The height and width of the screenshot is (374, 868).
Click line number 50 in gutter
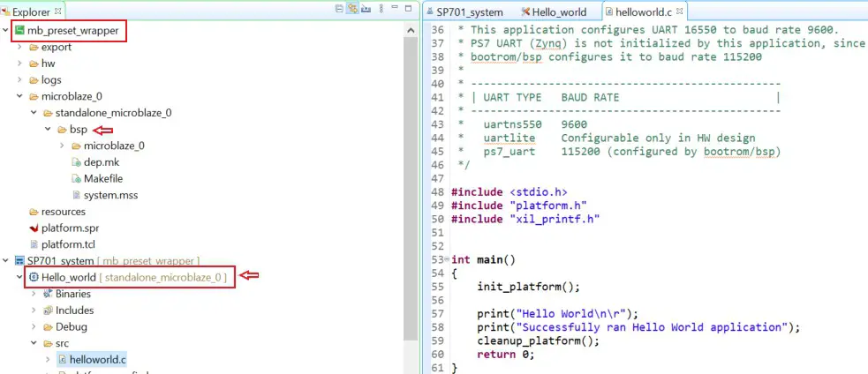pyautogui.click(x=437, y=219)
